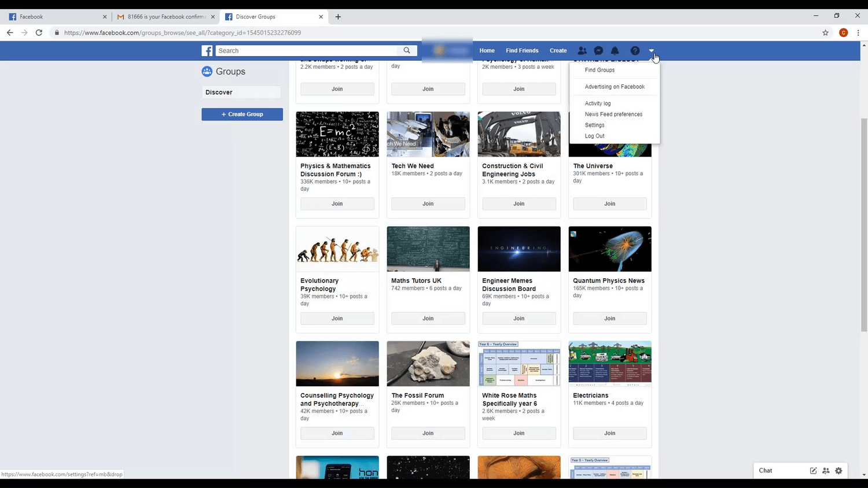Switch to the first Facebook tab

(57, 17)
